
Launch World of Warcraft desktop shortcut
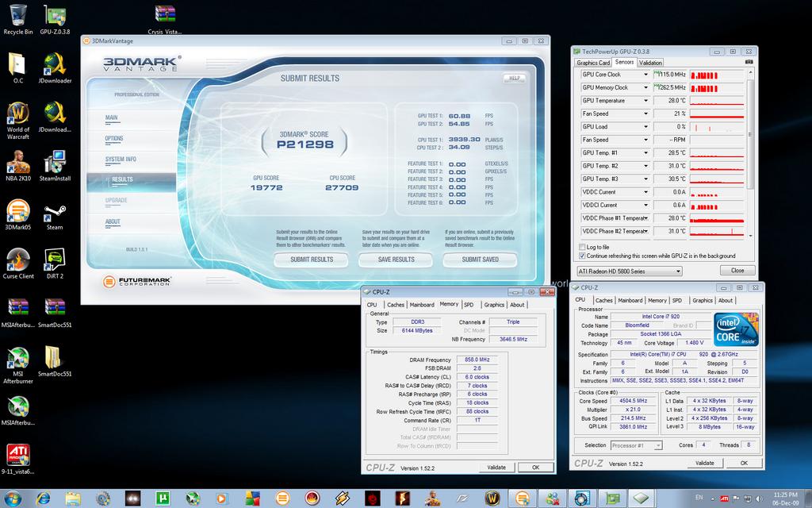[x=18, y=121]
